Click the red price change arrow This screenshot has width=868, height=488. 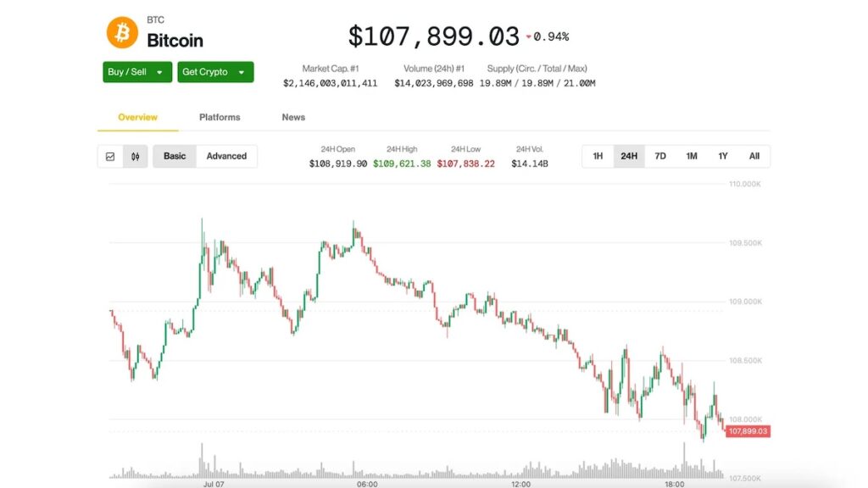529,37
